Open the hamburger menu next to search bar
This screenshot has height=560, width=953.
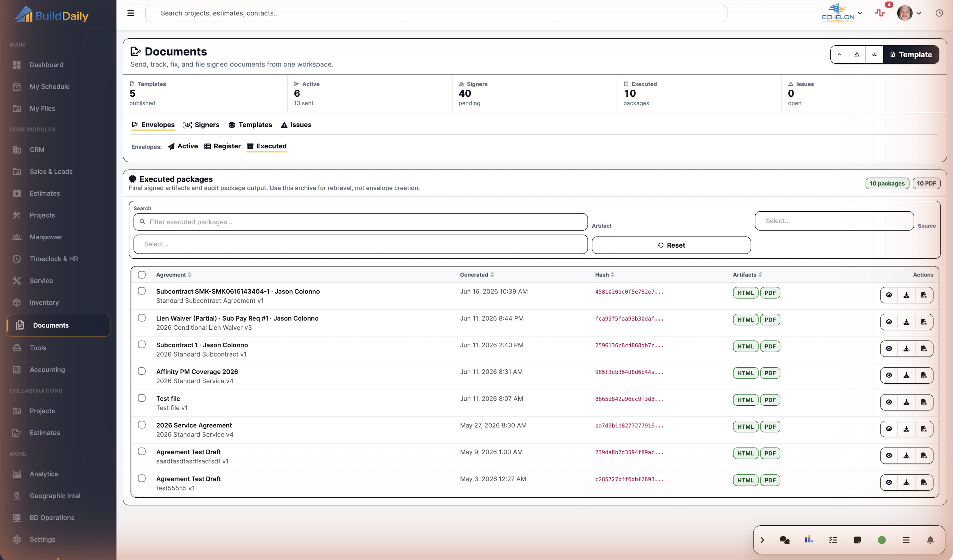click(x=131, y=13)
